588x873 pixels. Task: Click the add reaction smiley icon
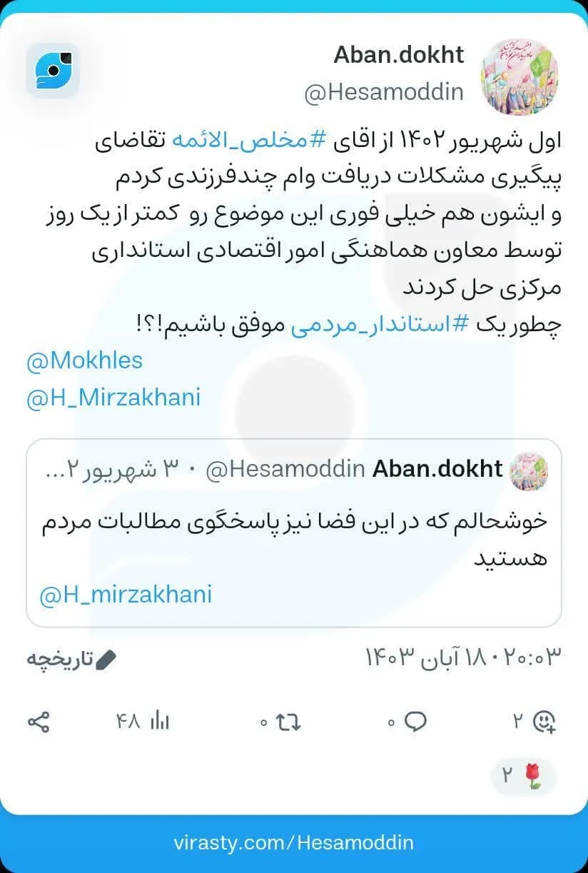544,722
